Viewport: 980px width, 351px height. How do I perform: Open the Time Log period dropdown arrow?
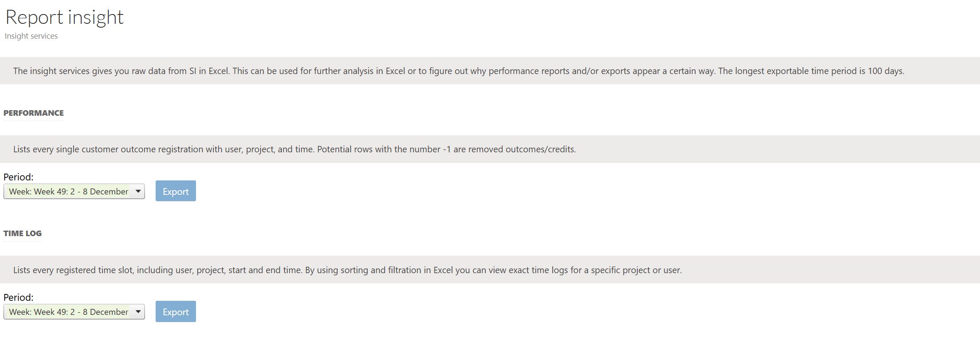point(138,312)
